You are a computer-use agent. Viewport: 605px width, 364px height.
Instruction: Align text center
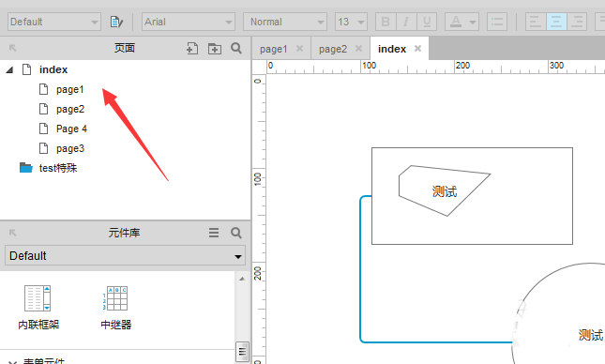point(556,22)
